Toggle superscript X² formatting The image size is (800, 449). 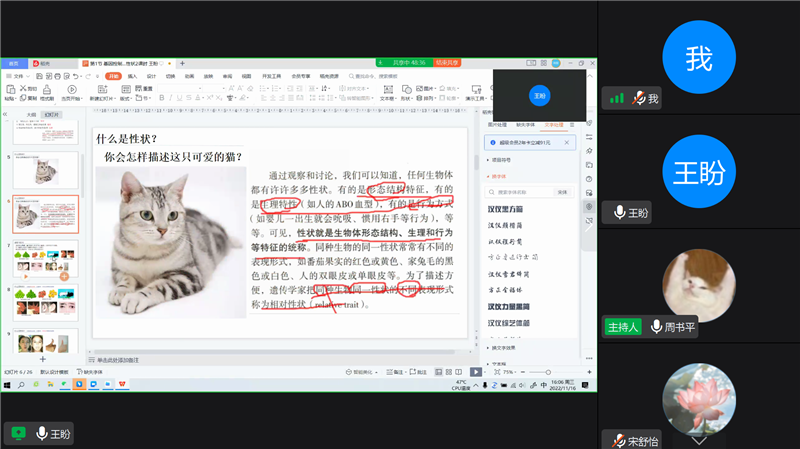[210, 97]
